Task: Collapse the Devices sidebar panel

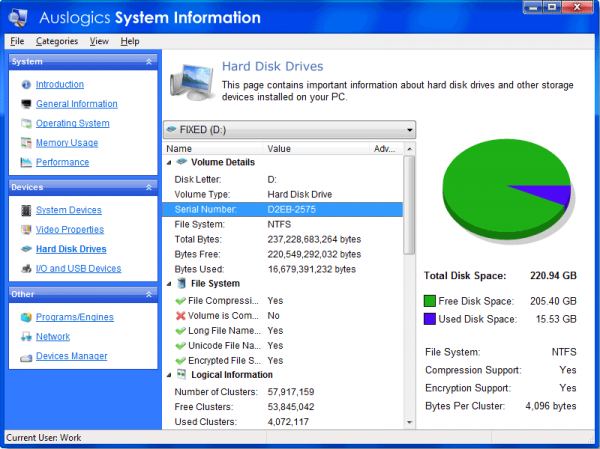Action: pyautogui.click(x=148, y=187)
